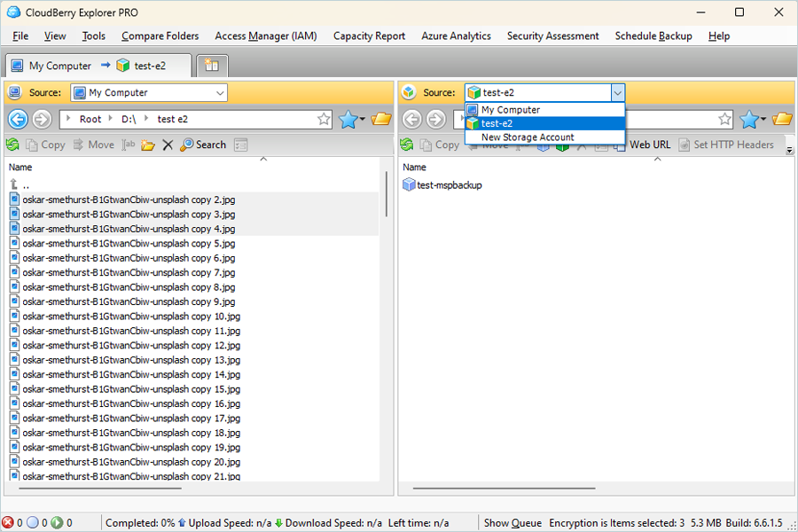The height and width of the screenshot is (532, 798).
Task: Go forward in the right pane navigation
Action: (436, 120)
